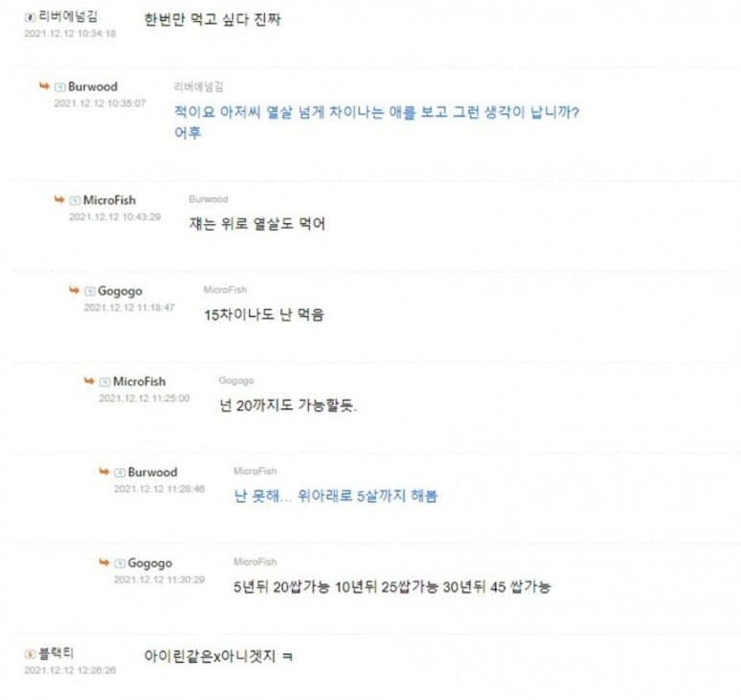Click MicroFish username on the 10:43:29 reply

coord(110,200)
